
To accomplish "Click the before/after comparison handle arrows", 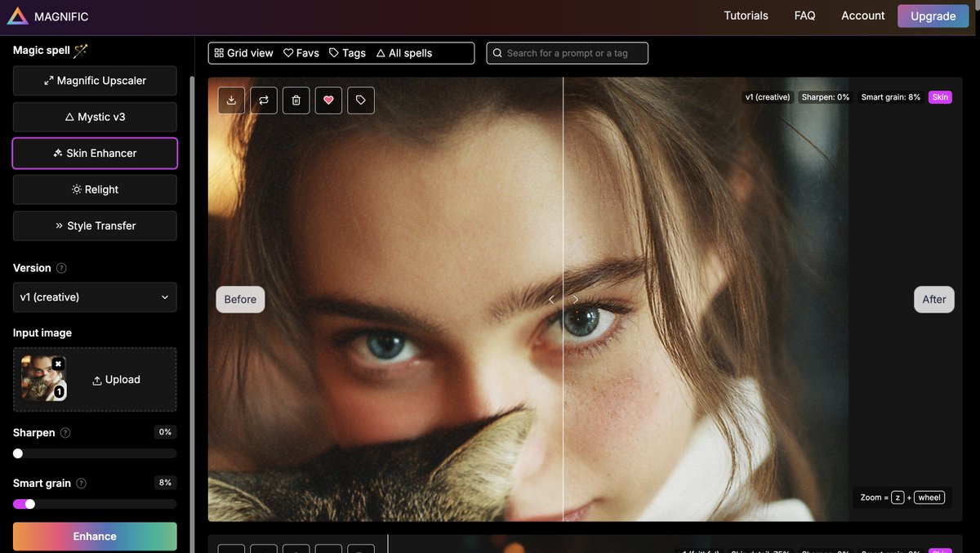I will (x=563, y=300).
